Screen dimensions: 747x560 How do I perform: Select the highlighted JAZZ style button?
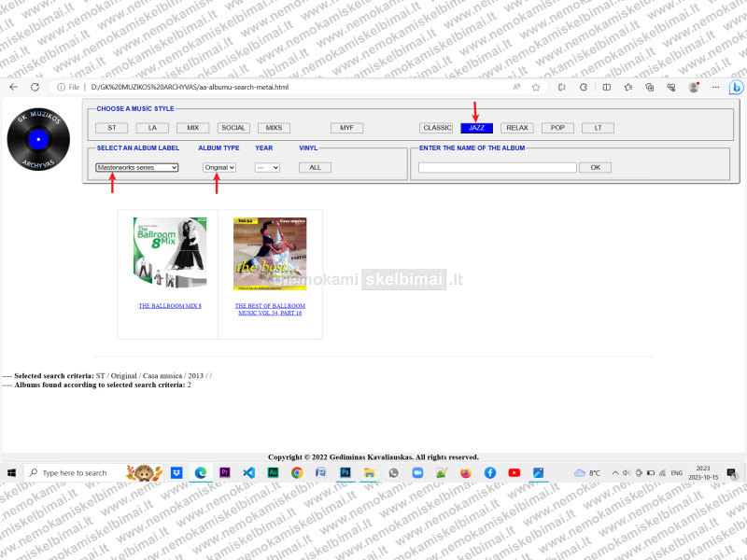476,128
